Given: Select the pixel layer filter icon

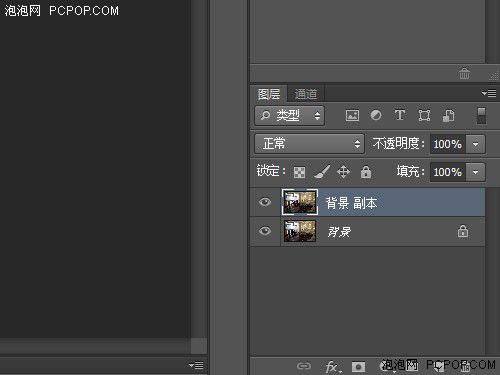Looking at the screenshot, I should [352, 116].
